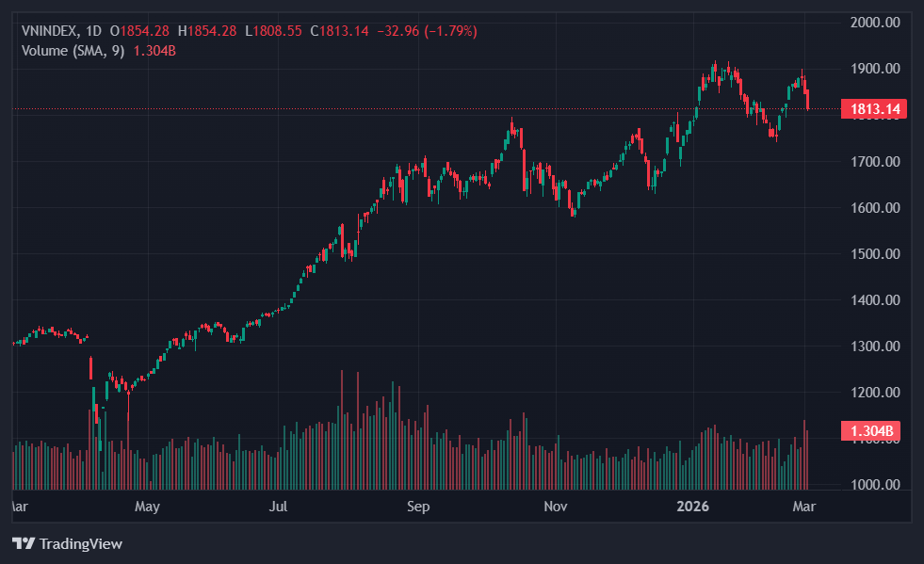Image resolution: width=924 pixels, height=564 pixels.
Task: Click the 1000.00 price axis label
Action: pyautogui.click(x=875, y=485)
